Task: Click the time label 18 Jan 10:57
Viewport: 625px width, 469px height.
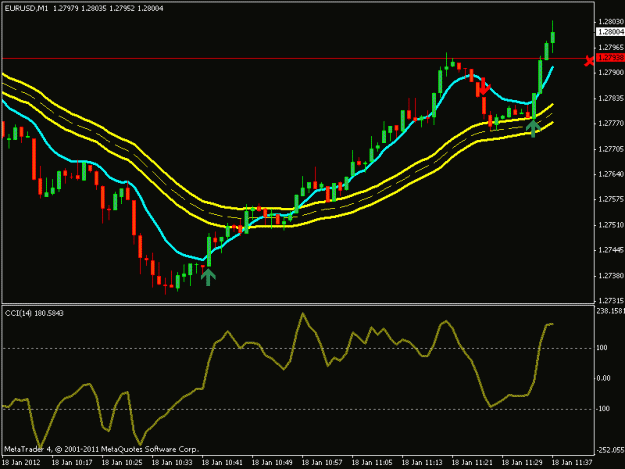Action: click(322, 463)
